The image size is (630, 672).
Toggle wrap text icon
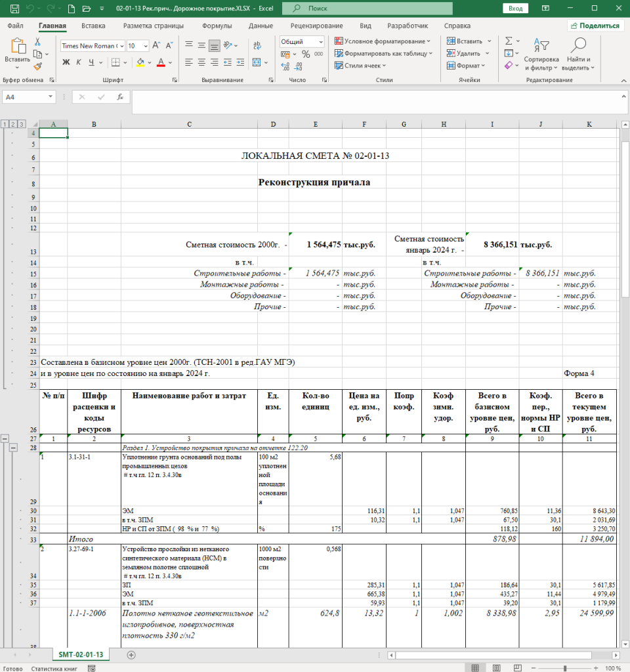point(257,45)
